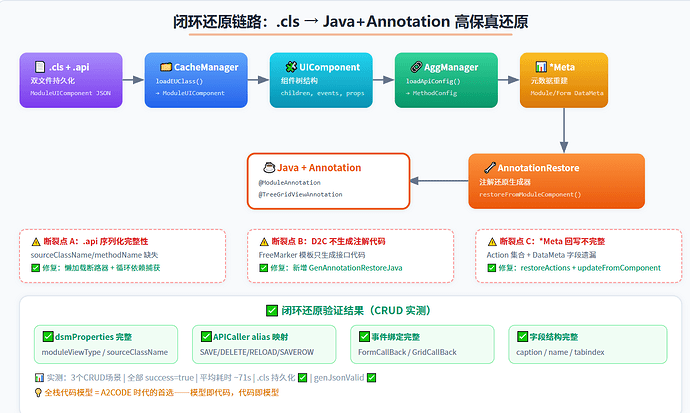
Task: Click the bar chart icon beside *Meta
Action: click(x=541, y=67)
